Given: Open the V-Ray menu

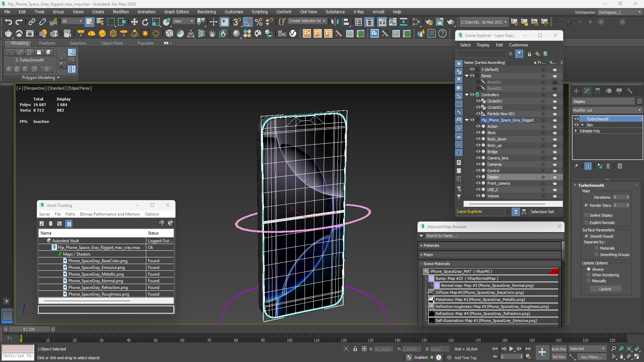Looking at the screenshot, I should 359,12.
